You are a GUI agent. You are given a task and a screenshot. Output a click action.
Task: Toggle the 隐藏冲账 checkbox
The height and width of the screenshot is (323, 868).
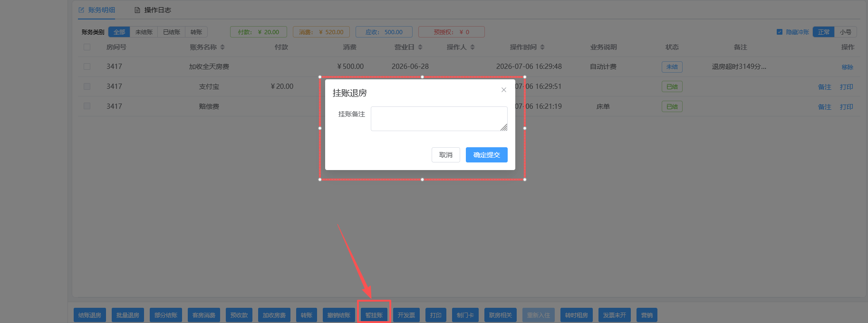pos(780,32)
